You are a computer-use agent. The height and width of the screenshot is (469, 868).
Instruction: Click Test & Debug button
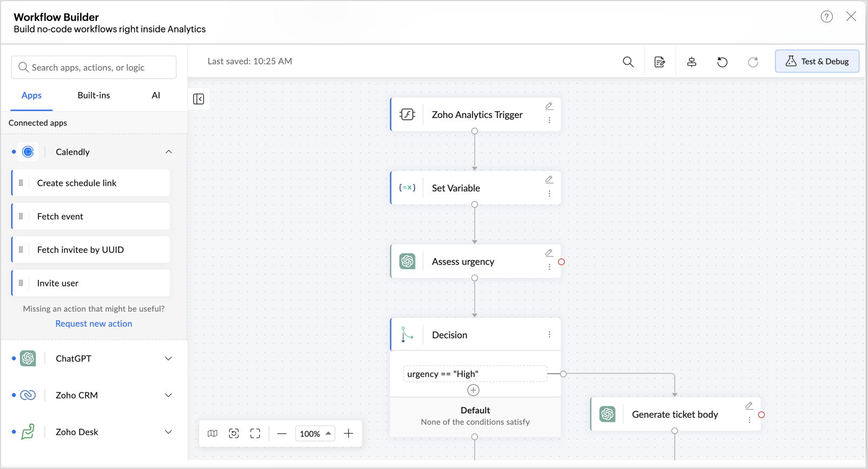(x=817, y=61)
